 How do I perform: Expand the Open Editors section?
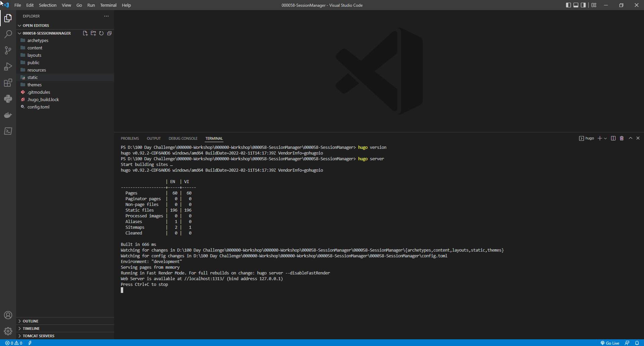click(65, 26)
